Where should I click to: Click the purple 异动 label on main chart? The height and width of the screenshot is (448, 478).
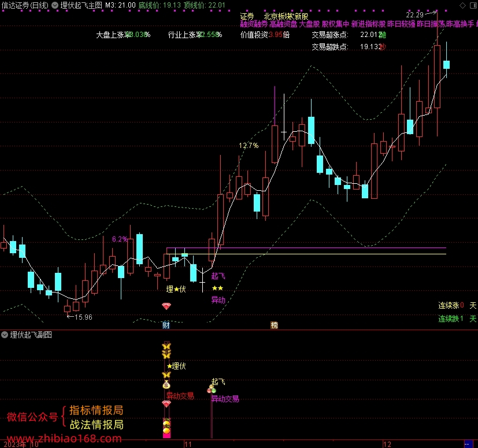(x=218, y=300)
